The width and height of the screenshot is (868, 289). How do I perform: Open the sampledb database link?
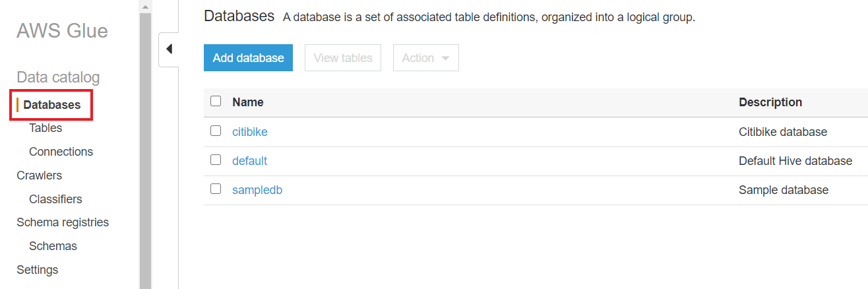click(x=257, y=190)
